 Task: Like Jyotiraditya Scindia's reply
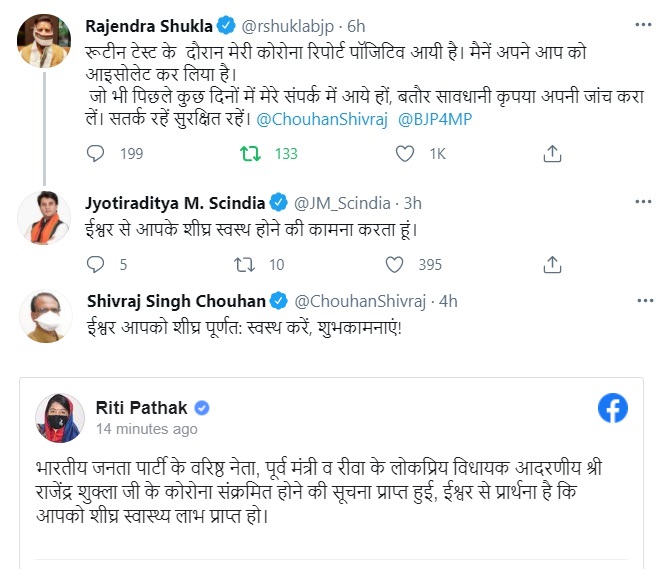coord(397,265)
